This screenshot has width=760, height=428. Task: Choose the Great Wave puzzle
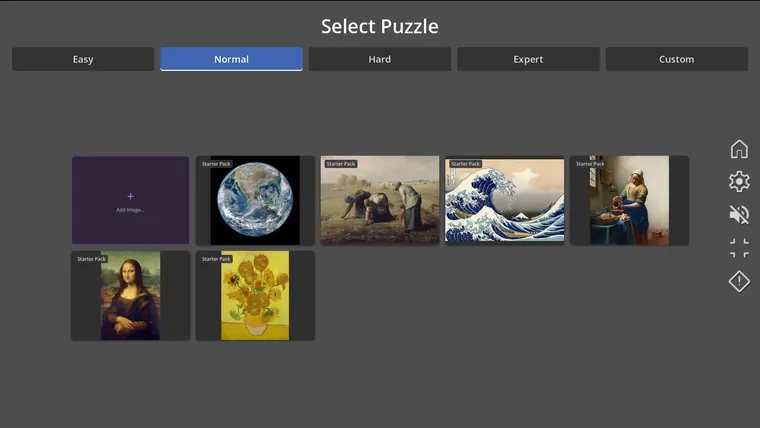[x=505, y=200]
